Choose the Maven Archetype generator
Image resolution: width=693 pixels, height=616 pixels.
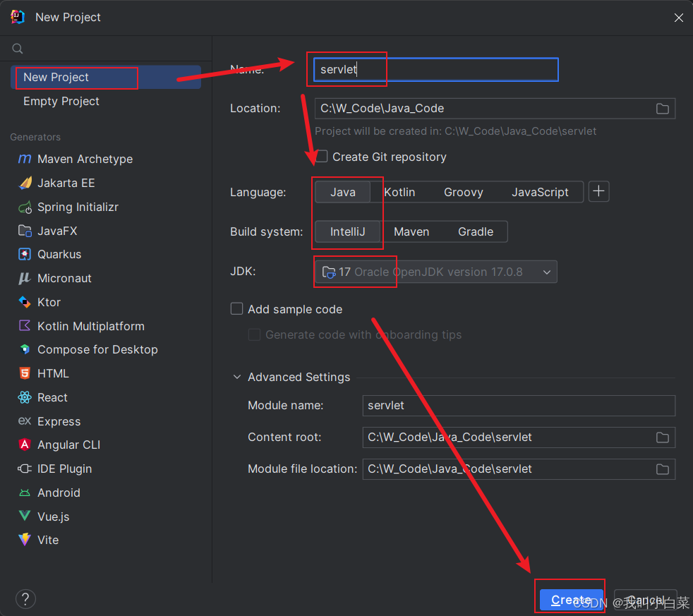106,159
